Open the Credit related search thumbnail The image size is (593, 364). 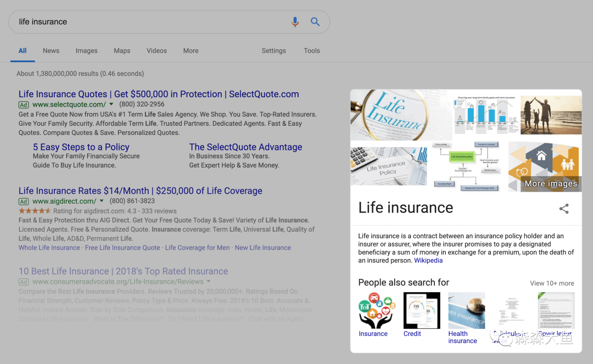422,310
